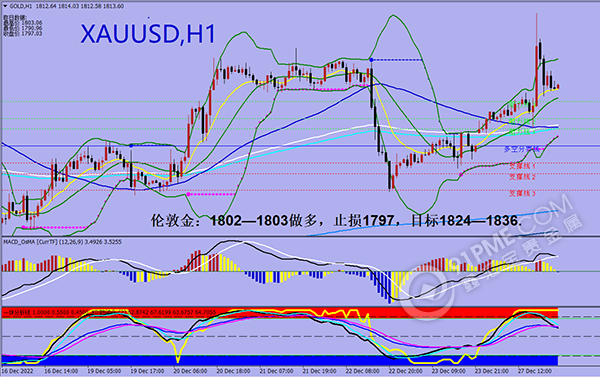Open the chart menu triangle beside GOLD,H1
This screenshot has width=600, height=377.
5,6
